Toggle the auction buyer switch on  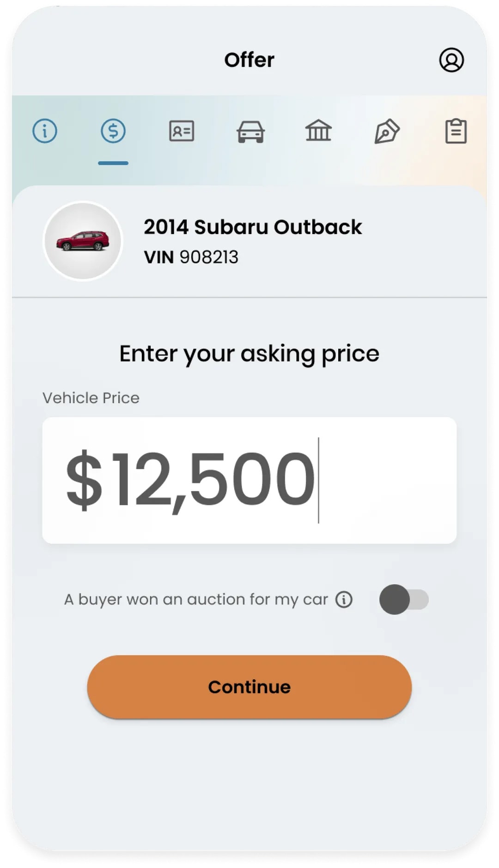pos(404,599)
